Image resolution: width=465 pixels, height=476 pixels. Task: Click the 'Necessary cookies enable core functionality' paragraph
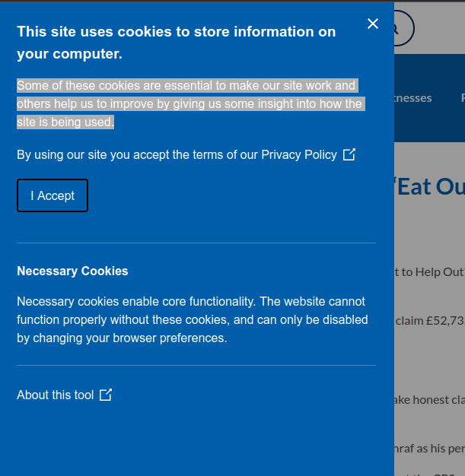click(193, 319)
